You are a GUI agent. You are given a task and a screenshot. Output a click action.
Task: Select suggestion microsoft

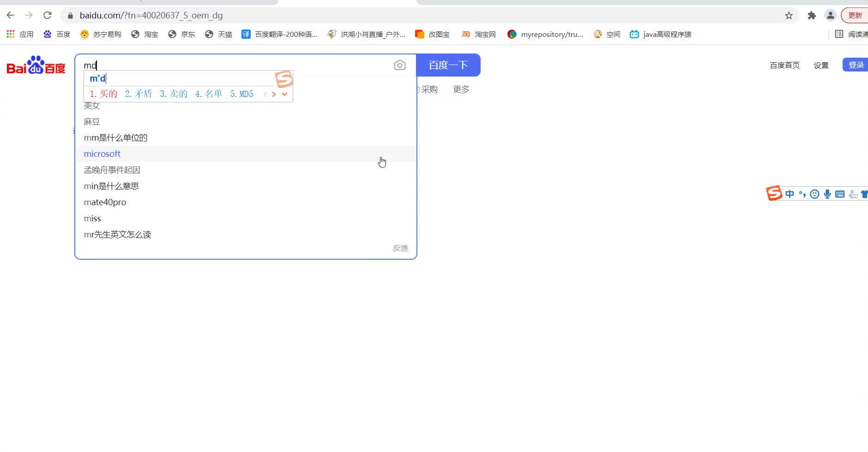point(246,154)
